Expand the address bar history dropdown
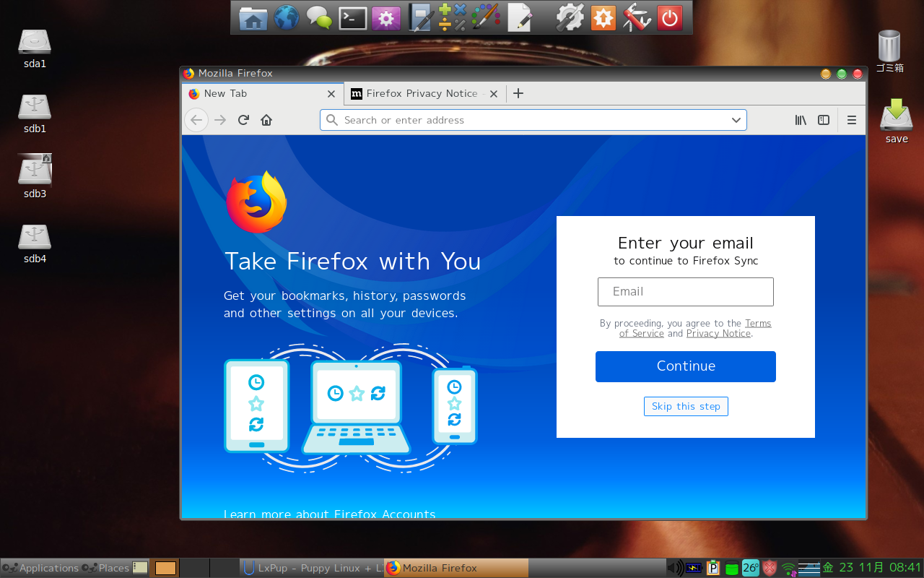924x578 pixels. (736, 120)
